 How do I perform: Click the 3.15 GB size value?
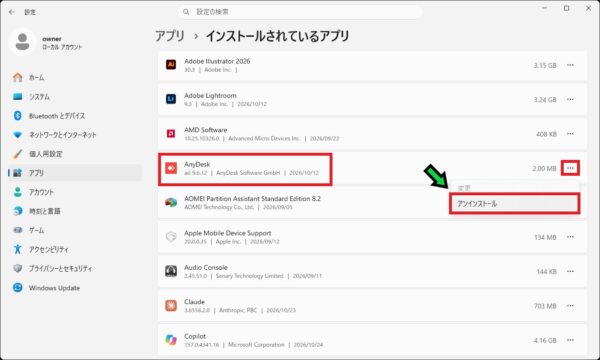(545, 65)
